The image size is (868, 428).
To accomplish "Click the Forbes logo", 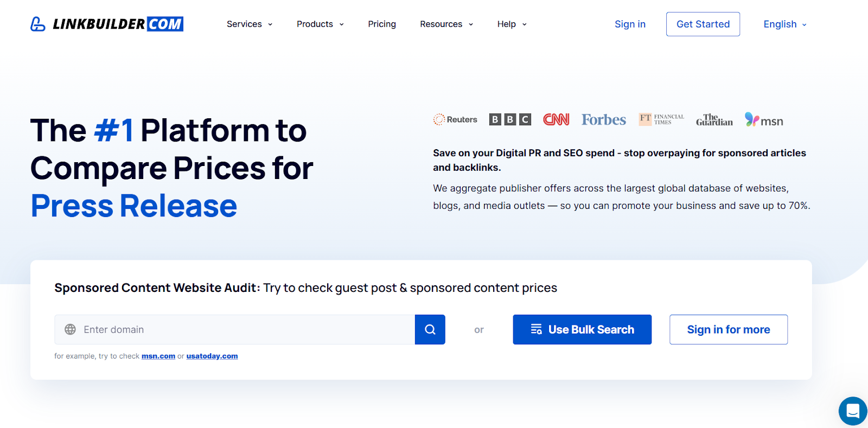I will (x=604, y=119).
